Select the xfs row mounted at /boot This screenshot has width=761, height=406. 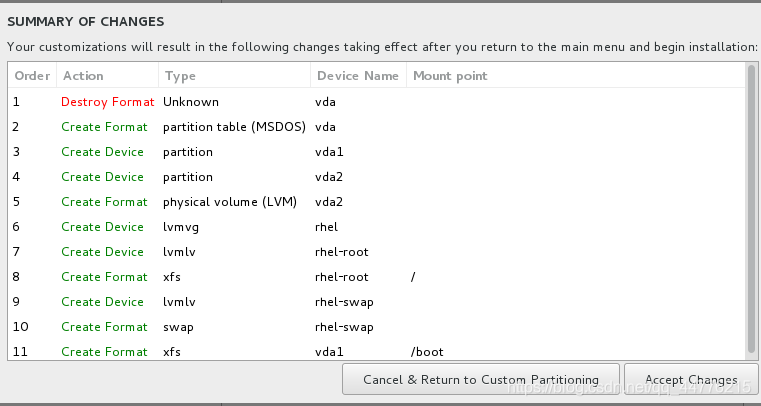[x=377, y=352]
